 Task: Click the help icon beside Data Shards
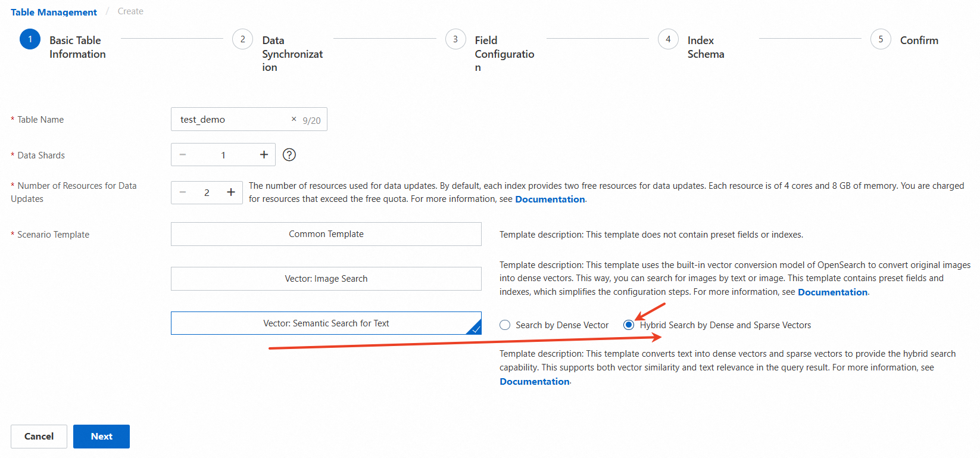pos(289,155)
